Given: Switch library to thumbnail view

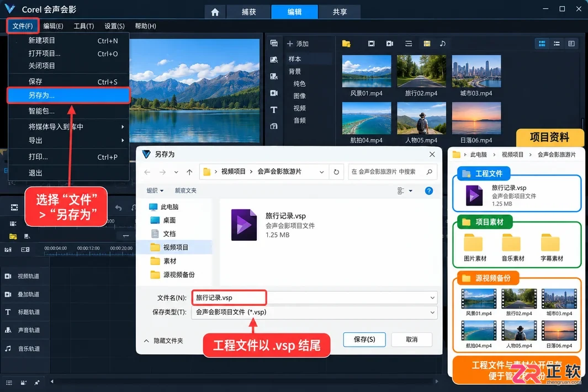Looking at the screenshot, I should point(542,44).
